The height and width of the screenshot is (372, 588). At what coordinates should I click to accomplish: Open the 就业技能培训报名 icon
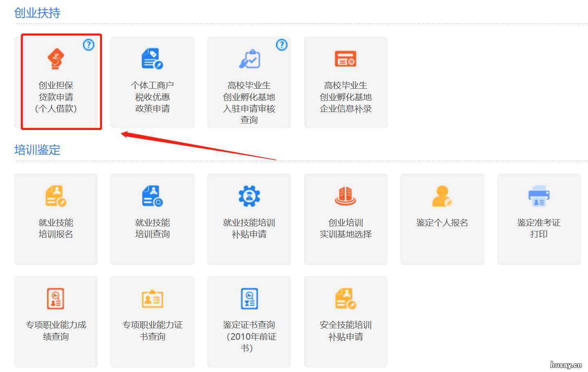click(x=56, y=196)
